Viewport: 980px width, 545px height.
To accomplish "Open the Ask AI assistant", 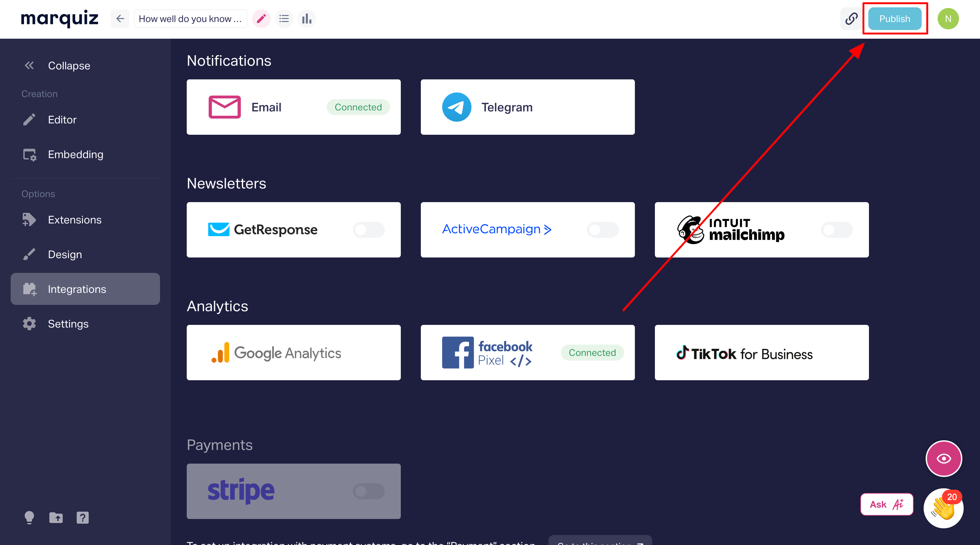I will 887,504.
